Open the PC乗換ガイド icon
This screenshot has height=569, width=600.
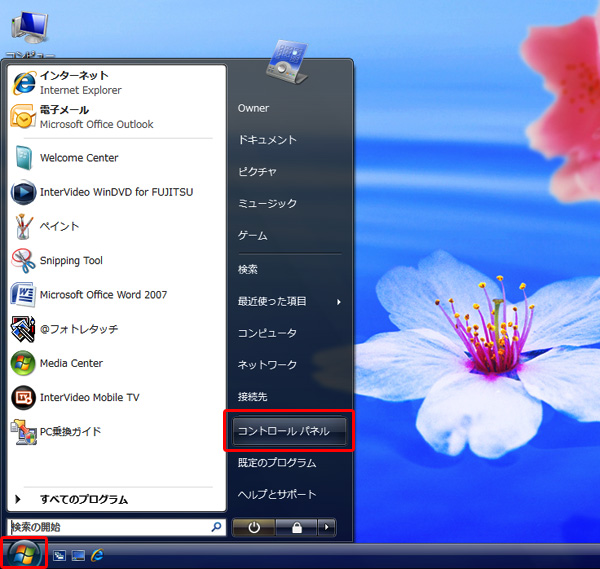23,432
